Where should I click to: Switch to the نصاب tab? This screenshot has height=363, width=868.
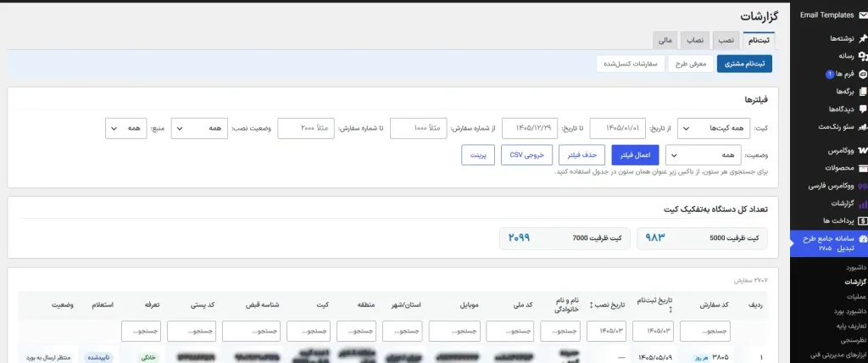point(695,41)
